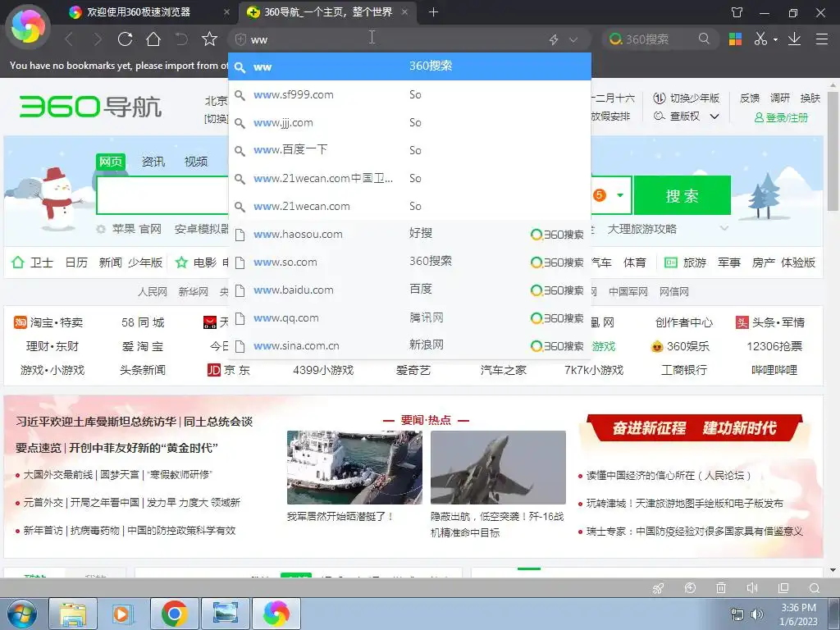
Task: Choose www.sf999.com suggestion
Action: click(x=410, y=95)
